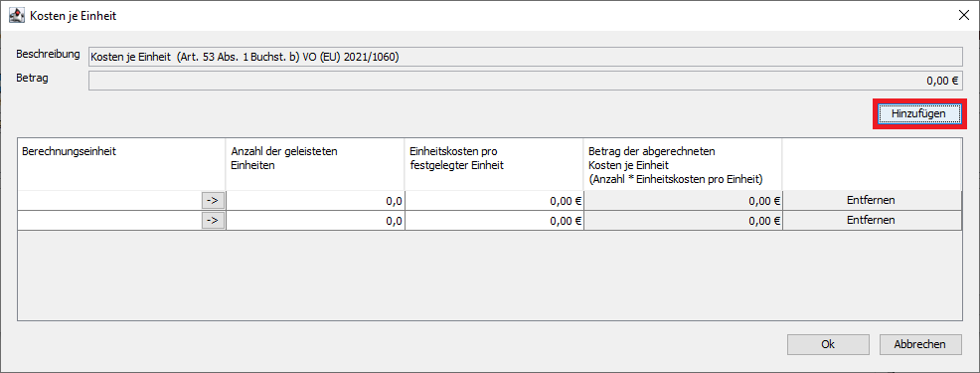Click second row Berechnungseinheit cell

coord(109,220)
